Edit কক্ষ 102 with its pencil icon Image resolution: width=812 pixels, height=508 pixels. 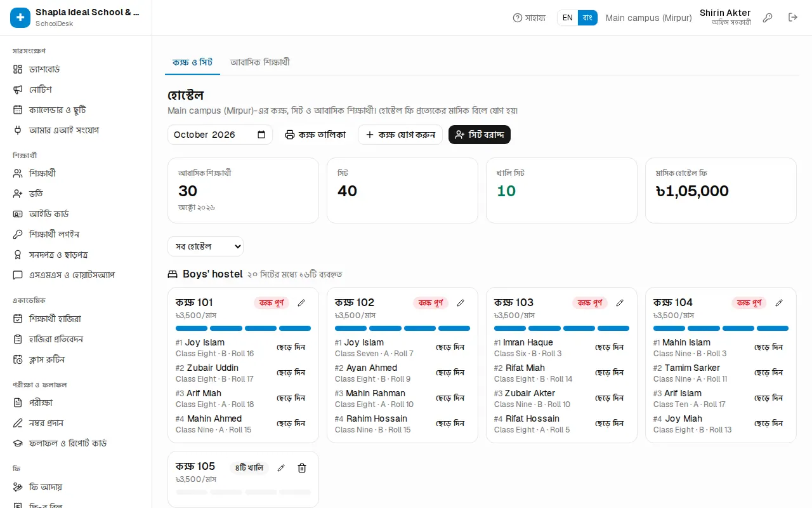(461, 303)
